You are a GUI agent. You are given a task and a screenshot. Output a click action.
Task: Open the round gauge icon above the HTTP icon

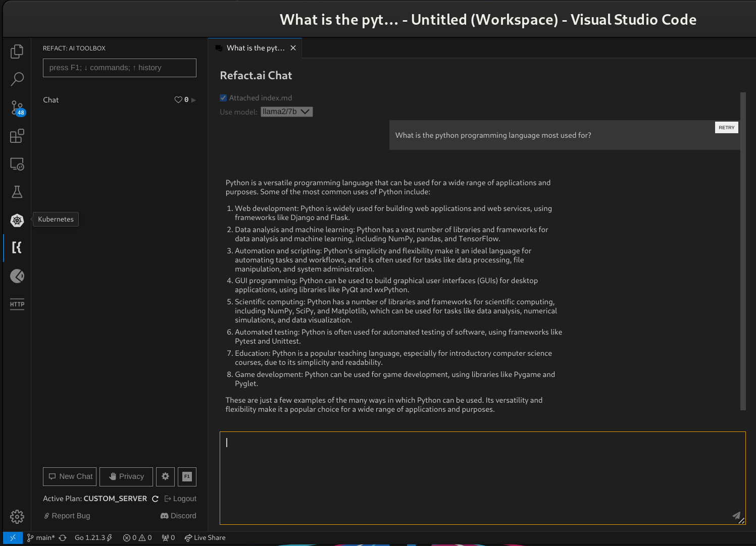17,276
